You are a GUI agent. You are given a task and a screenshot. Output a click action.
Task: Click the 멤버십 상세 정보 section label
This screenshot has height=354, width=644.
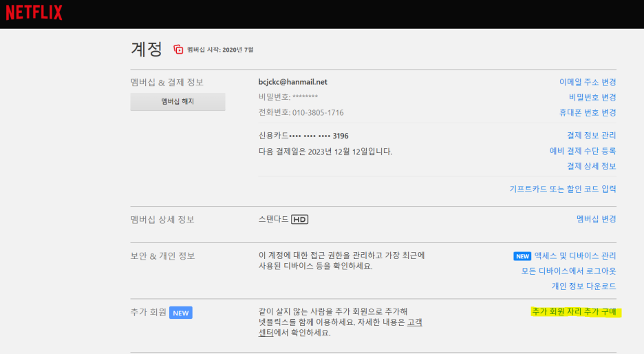(162, 220)
